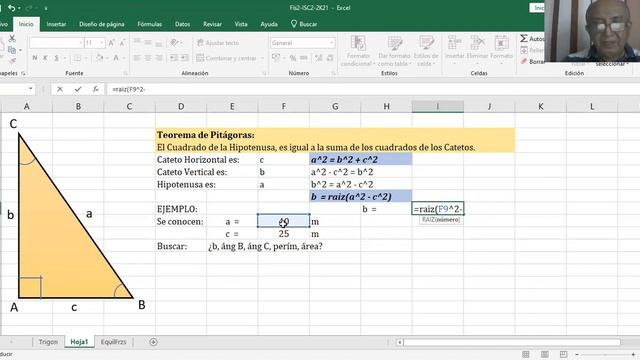Click the Decrease decimal icon
This screenshot has width=640, height=360.
click(330, 58)
